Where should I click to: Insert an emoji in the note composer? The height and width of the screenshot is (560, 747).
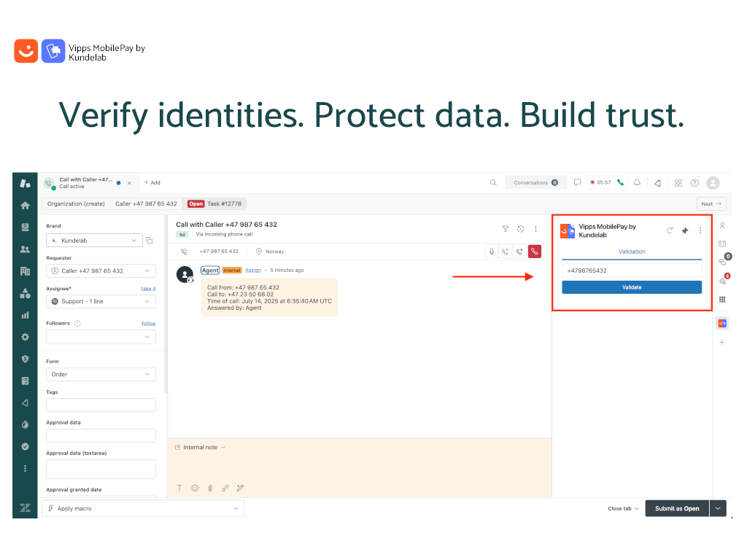tap(195, 488)
